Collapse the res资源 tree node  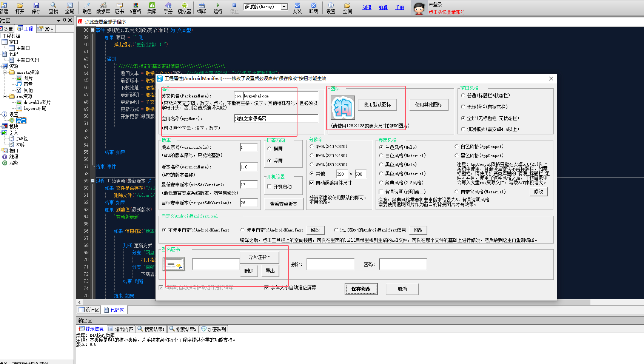pyautogui.click(x=5, y=96)
